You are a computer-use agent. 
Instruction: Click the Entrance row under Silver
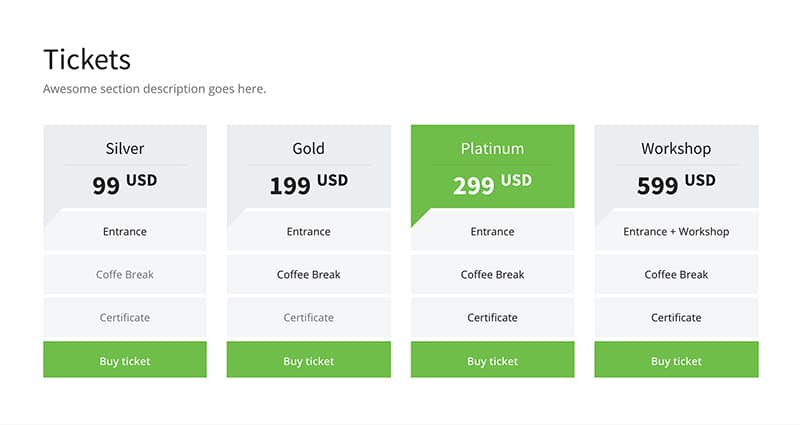pyautogui.click(x=125, y=232)
